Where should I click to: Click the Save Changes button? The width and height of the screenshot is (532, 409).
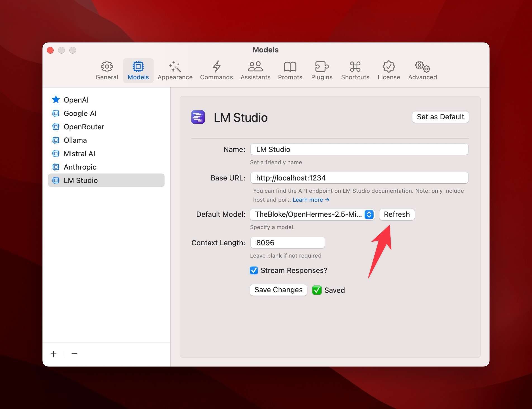pyautogui.click(x=278, y=290)
